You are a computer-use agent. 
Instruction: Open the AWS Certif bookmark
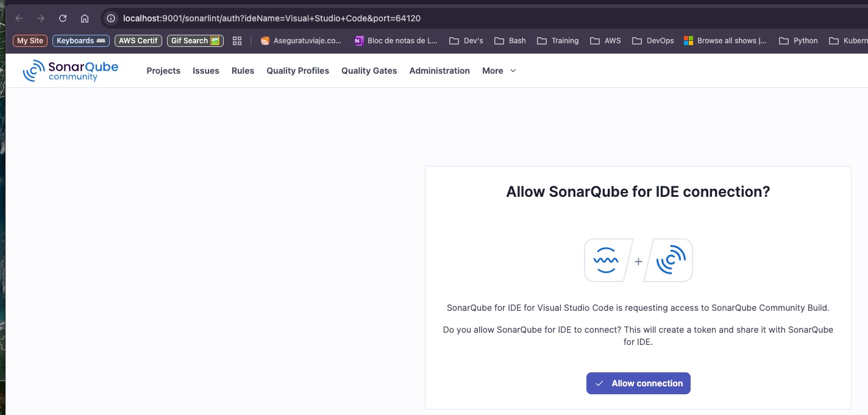138,41
